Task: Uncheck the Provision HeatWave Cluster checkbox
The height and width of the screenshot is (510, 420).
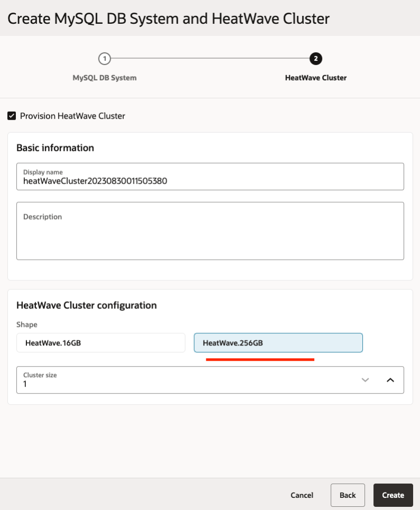Action: 12,115
